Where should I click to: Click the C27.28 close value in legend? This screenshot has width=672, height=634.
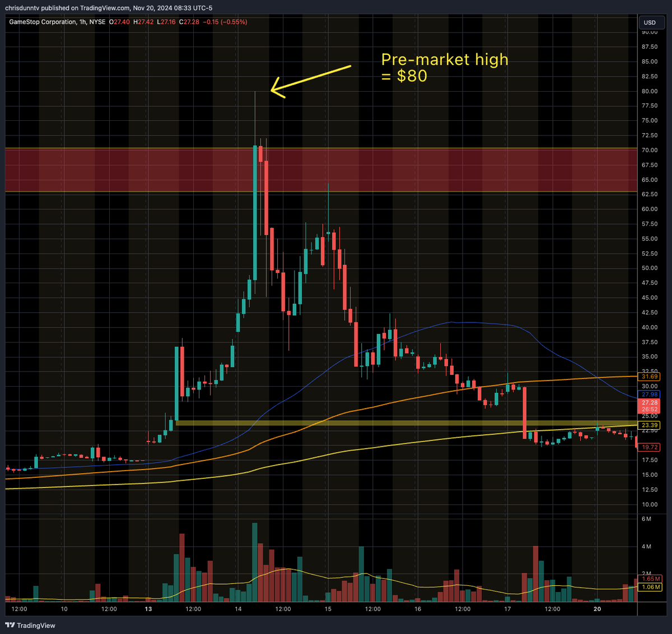point(189,22)
